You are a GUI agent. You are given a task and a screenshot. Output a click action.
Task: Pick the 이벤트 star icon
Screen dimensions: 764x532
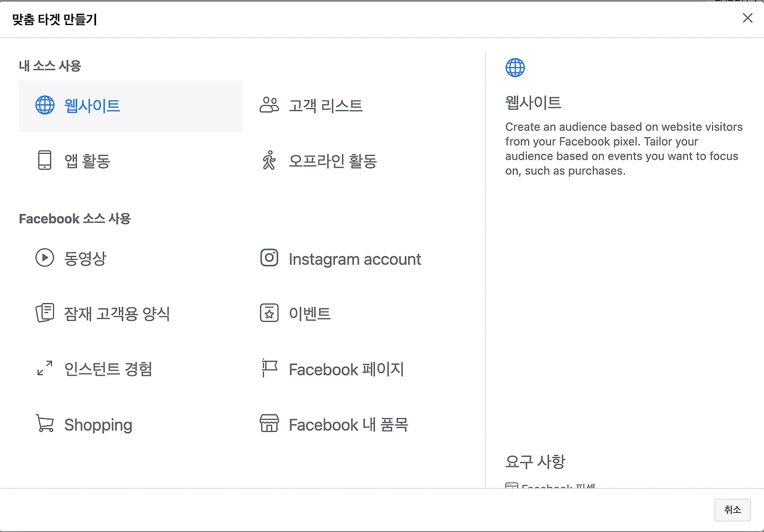[x=269, y=313]
